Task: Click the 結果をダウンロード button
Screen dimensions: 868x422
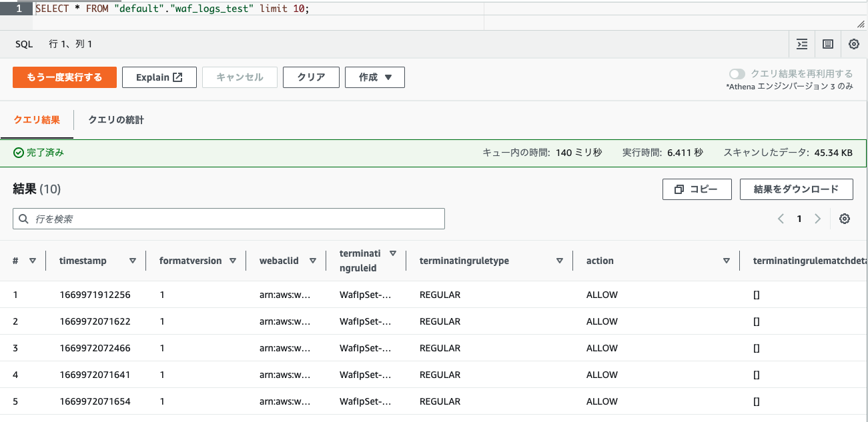Action: 796,189
